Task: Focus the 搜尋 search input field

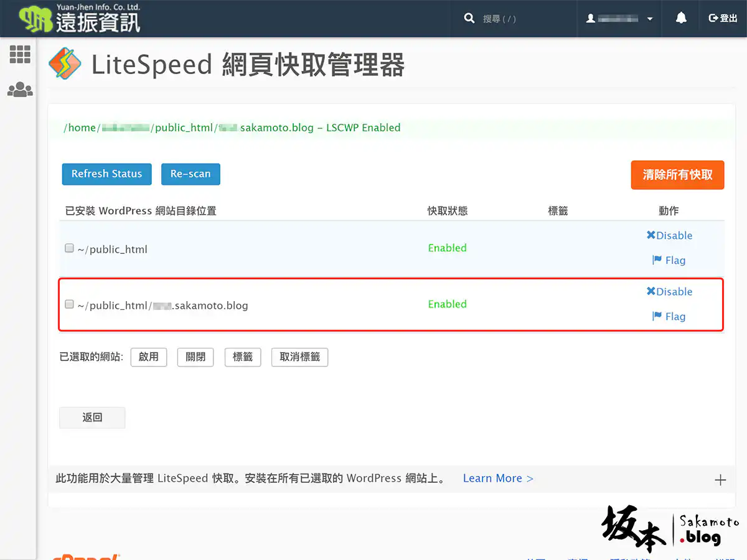Action: click(x=523, y=19)
